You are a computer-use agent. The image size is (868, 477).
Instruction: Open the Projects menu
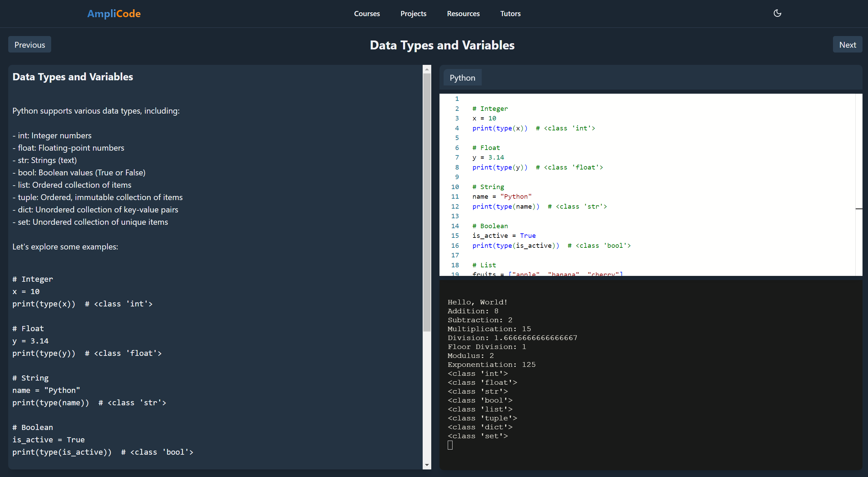coord(413,14)
